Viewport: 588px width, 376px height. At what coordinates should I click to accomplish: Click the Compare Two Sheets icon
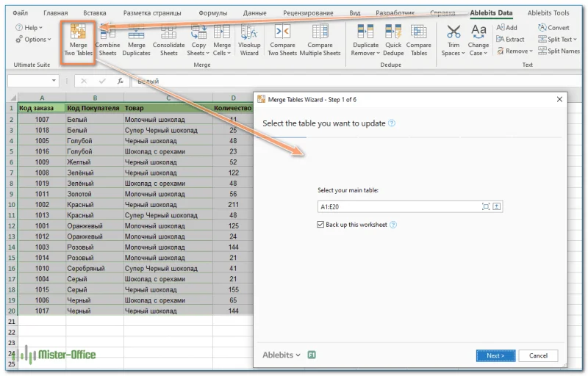point(282,32)
